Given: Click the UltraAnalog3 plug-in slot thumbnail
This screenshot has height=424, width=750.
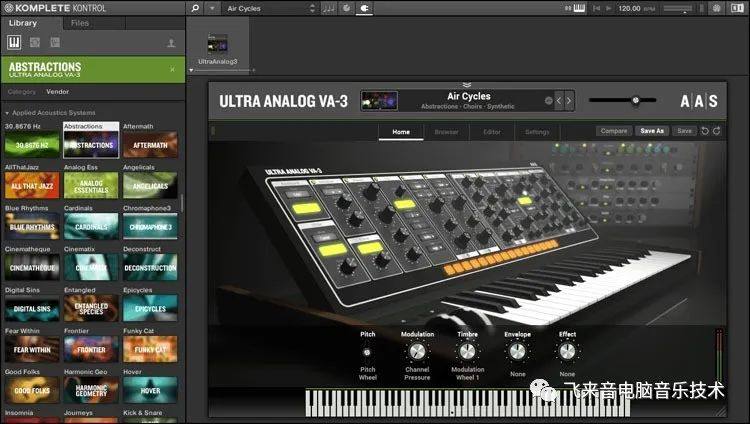Looking at the screenshot, I should point(217,45).
